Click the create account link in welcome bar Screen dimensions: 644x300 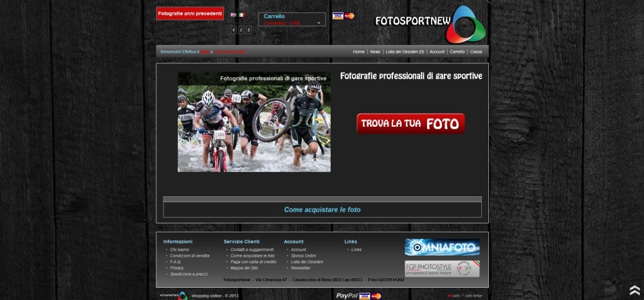[x=230, y=52]
